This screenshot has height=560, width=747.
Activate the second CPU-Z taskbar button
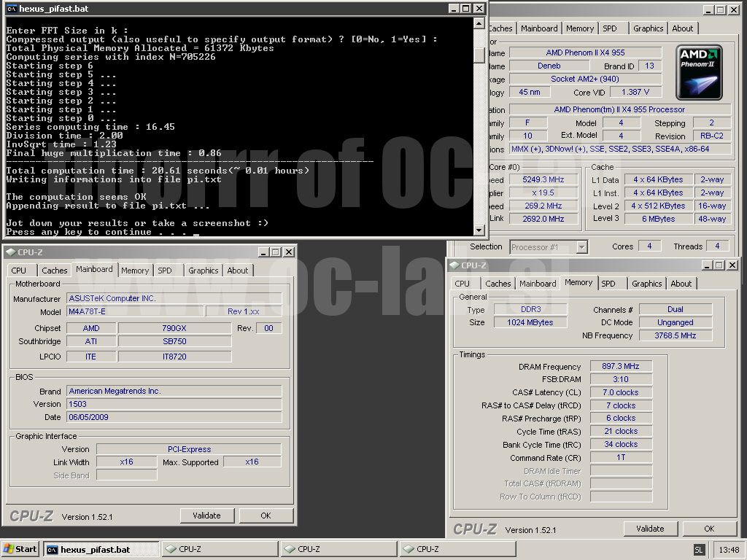coord(338,550)
